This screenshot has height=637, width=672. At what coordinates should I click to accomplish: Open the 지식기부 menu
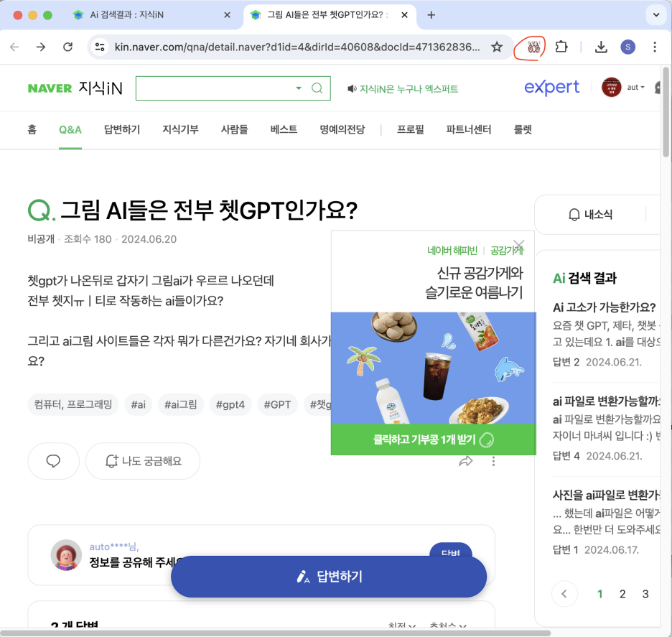[180, 129]
